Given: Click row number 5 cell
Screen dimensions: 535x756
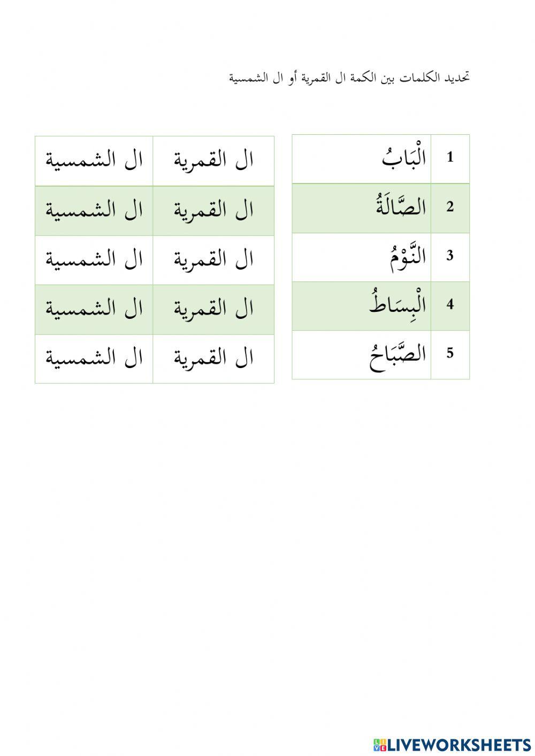Looking at the screenshot, I should [450, 354].
